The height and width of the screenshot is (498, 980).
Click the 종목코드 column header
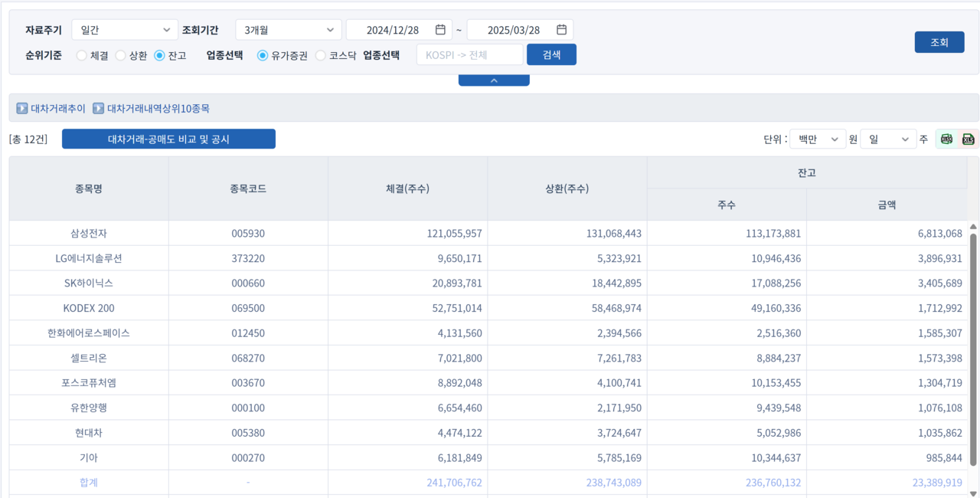tap(248, 188)
